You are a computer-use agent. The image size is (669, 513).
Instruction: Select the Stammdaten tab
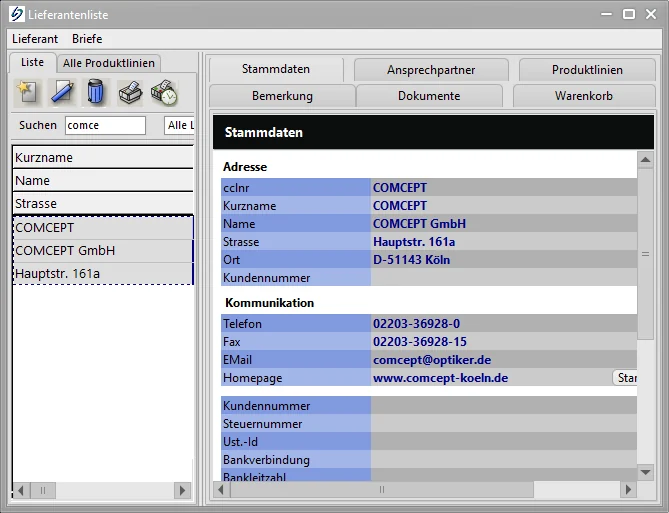[276, 69]
